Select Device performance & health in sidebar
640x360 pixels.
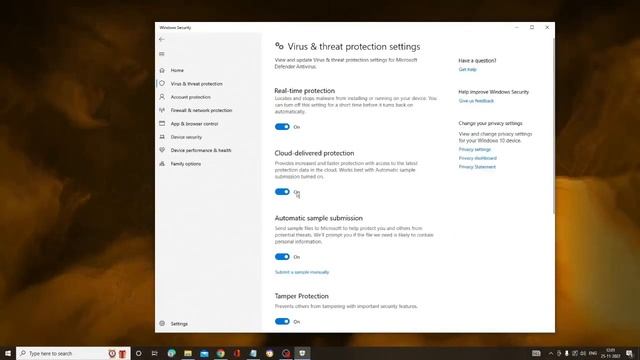coord(201,150)
